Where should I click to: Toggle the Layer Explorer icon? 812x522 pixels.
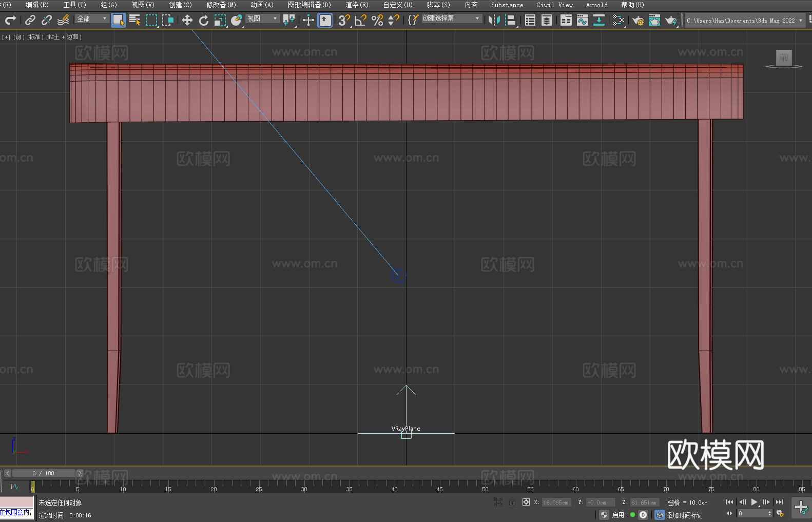(547, 20)
